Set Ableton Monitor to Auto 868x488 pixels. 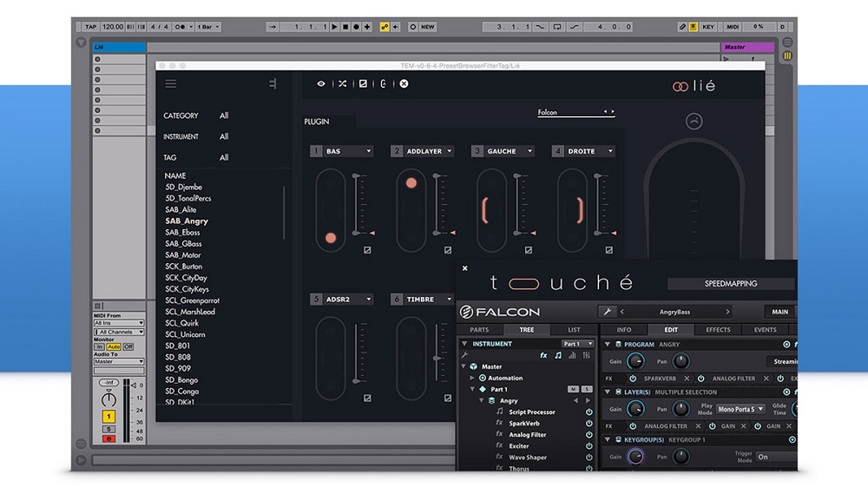(114, 346)
